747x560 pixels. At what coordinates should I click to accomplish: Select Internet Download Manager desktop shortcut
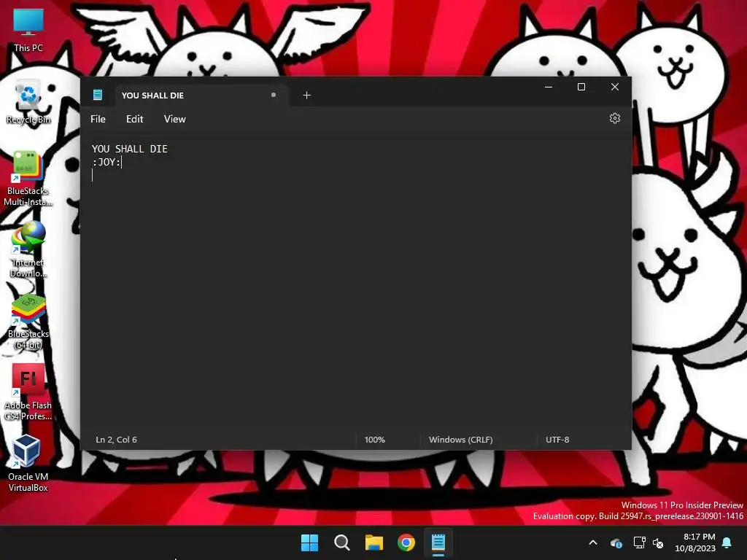(28, 249)
